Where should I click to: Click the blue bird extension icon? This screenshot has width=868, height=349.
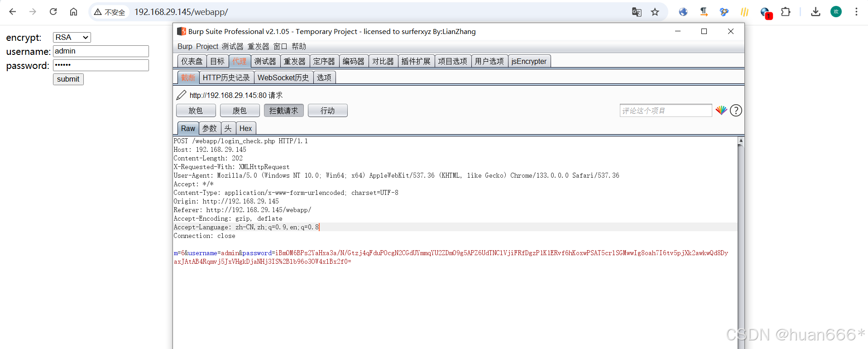[724, 12]
